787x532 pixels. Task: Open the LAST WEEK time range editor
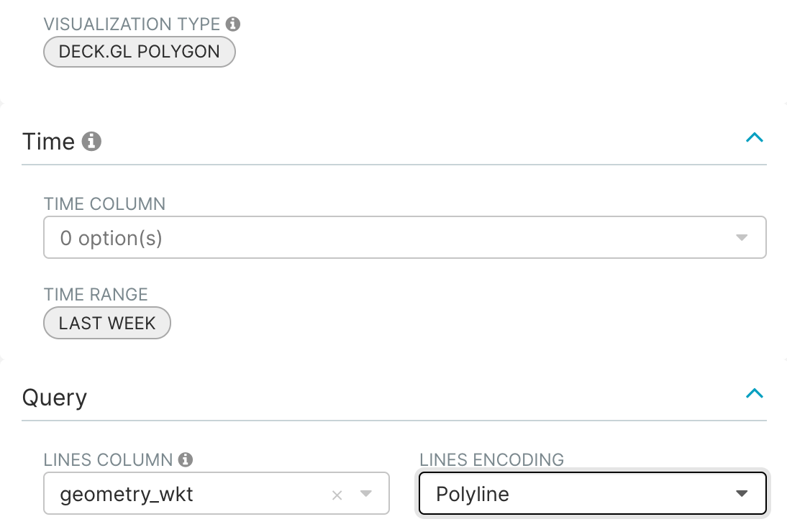coord(106,323)
